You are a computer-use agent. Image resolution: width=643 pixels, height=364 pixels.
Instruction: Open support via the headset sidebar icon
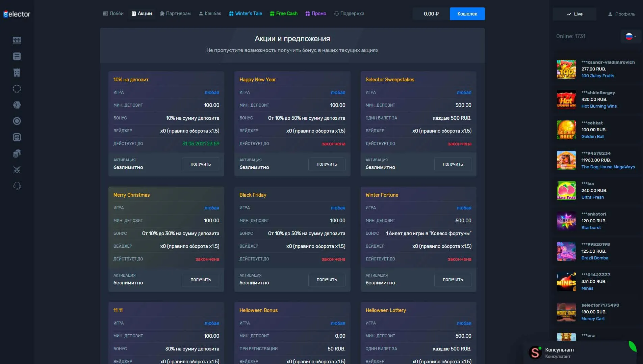17,186
